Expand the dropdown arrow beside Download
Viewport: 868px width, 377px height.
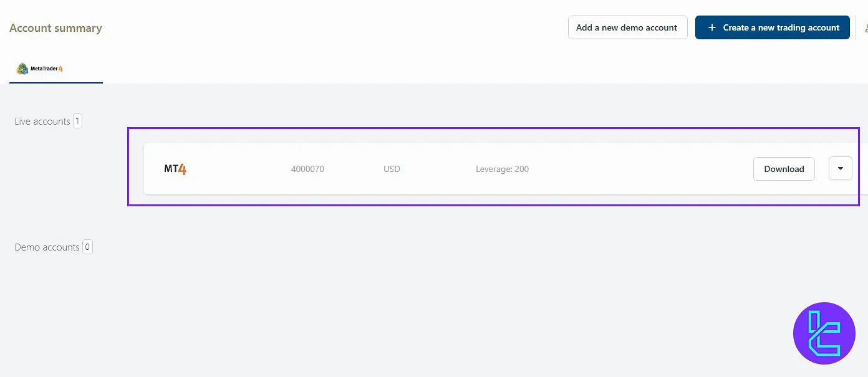coord(840,168)
